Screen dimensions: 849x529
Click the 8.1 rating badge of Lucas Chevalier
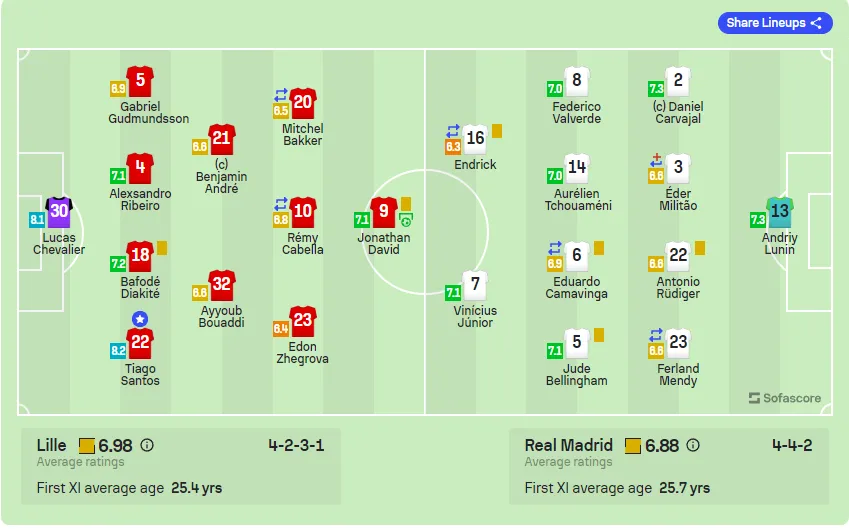click(x=37, y=219)
